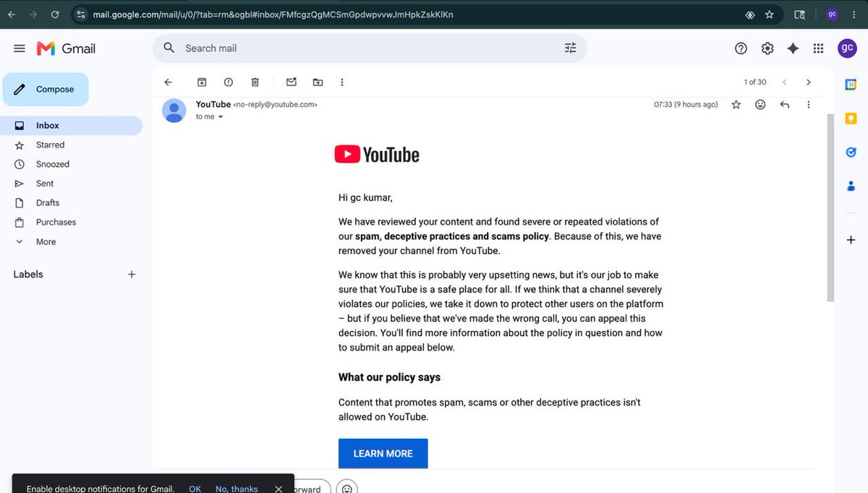
Task: Click the emoji button beside Forward
Action: pos(347,489)
